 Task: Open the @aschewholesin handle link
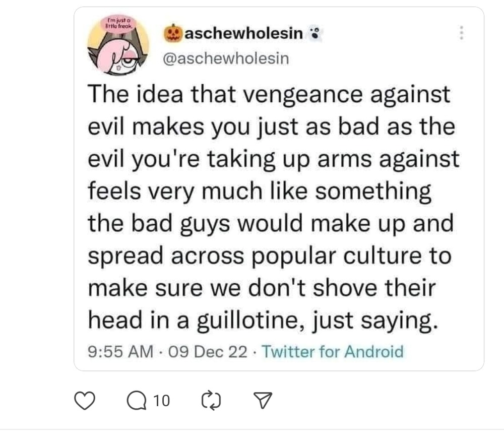pyautogui.click(x=226, y=58)
